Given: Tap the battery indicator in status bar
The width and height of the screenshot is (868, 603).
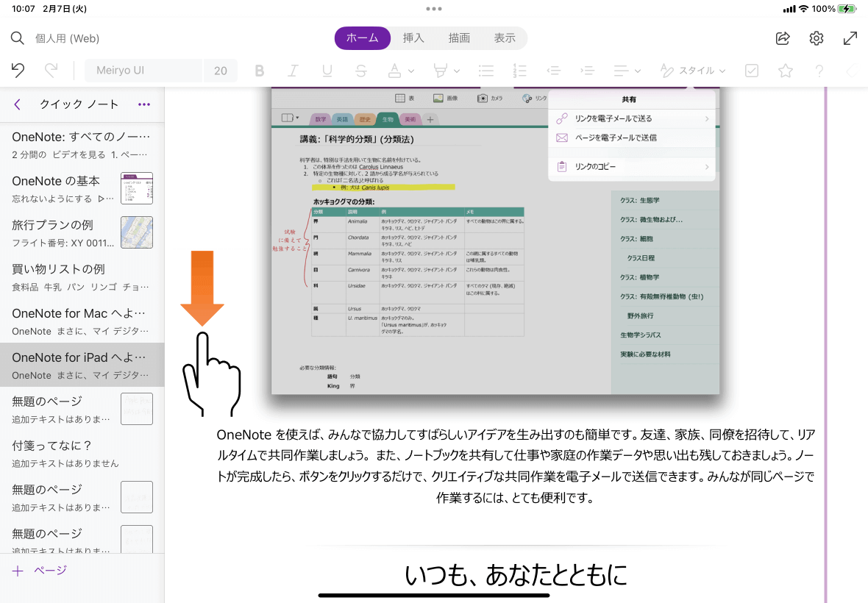Looking at the screenshot, I should 847,9.
